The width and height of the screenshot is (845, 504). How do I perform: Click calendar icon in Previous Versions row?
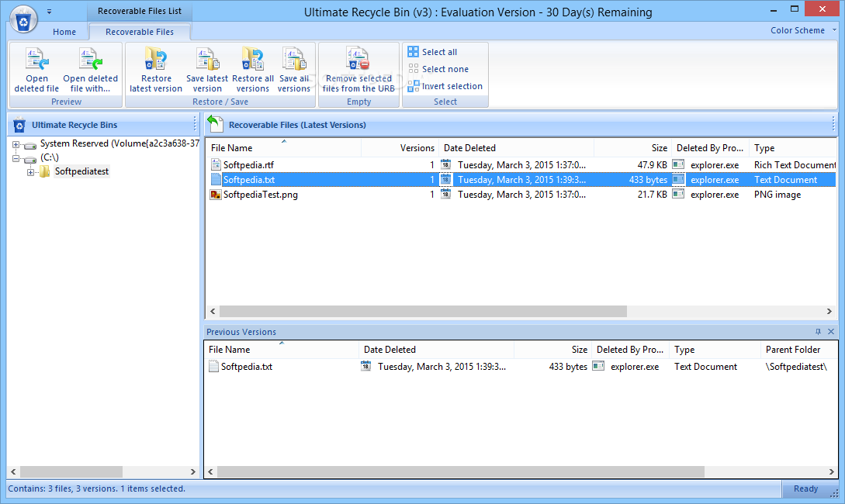(x=366, y=366)
